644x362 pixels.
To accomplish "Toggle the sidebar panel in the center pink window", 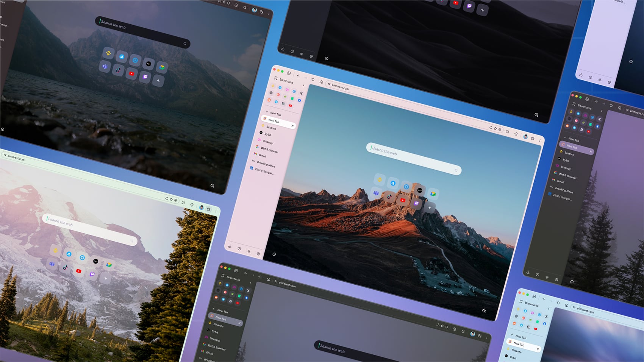I will [x=289, y=73].
